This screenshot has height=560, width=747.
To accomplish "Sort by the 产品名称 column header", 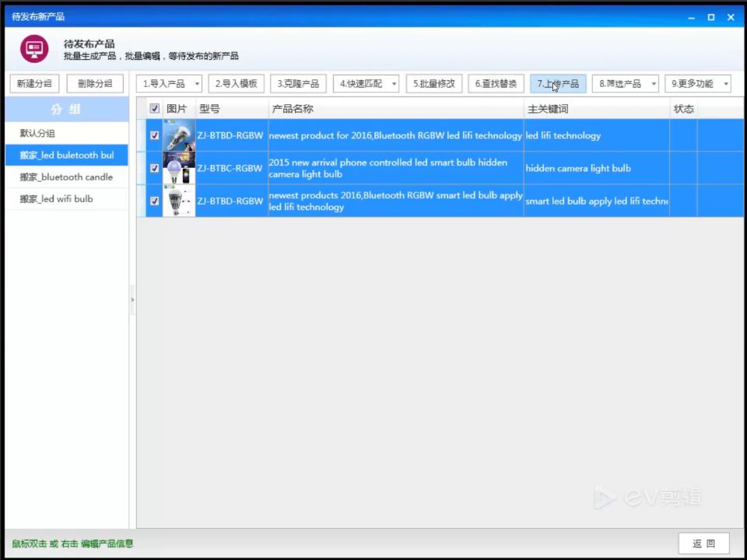I will 396,109.
